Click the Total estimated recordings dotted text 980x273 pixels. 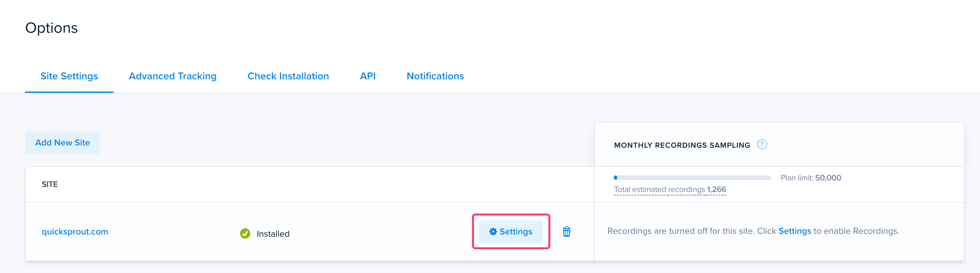[670, 189]
